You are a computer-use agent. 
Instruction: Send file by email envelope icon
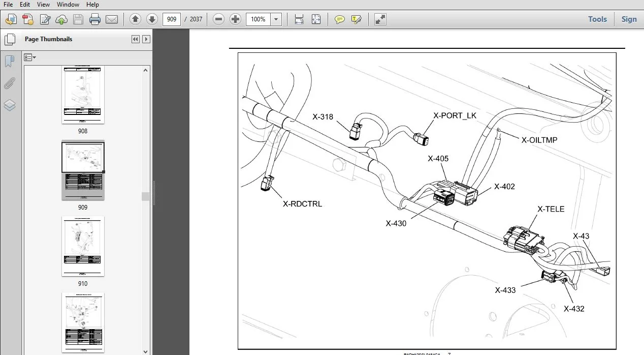click(112, 19)
